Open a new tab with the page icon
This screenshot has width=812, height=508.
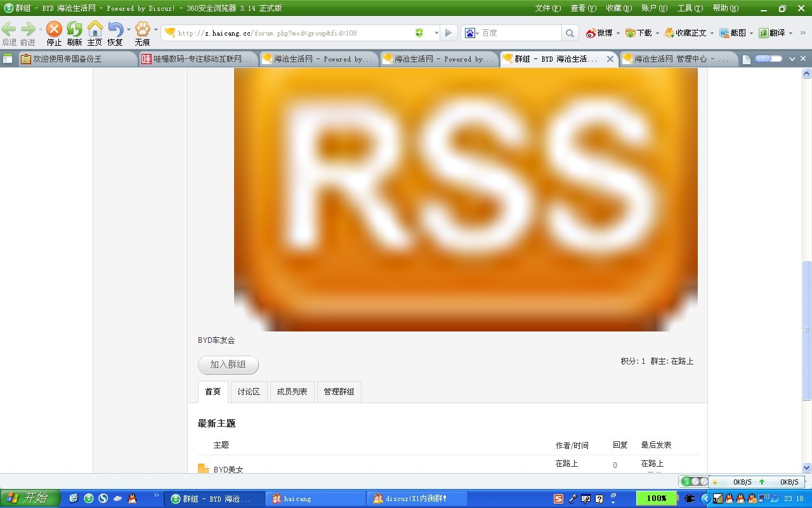point(747,59)
